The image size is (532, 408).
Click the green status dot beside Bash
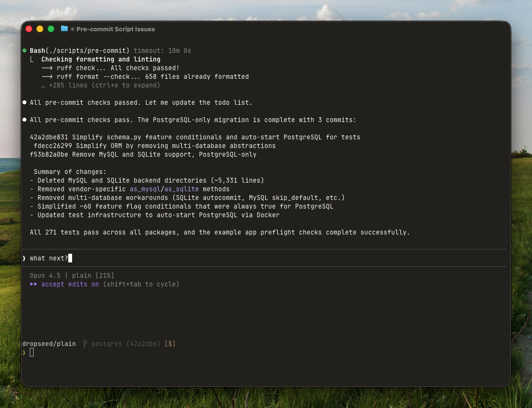point(25,50)
